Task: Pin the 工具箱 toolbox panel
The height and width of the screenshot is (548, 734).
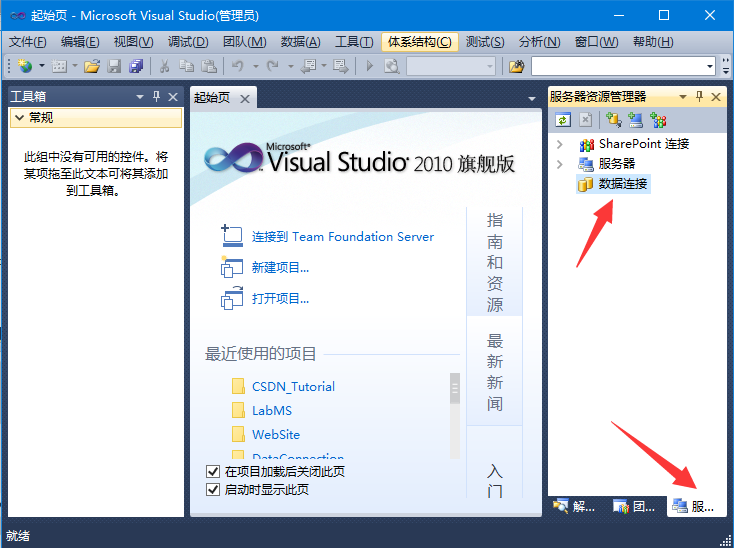Action: coord(156,96)
